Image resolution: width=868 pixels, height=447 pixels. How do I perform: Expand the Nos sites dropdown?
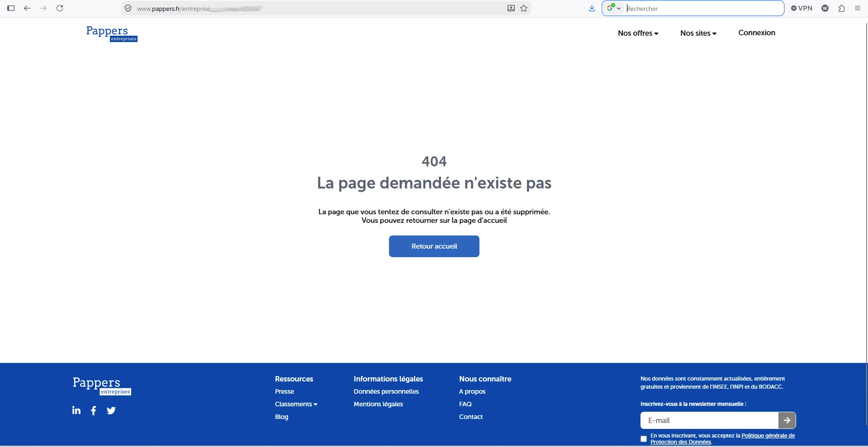coord(698,33)
